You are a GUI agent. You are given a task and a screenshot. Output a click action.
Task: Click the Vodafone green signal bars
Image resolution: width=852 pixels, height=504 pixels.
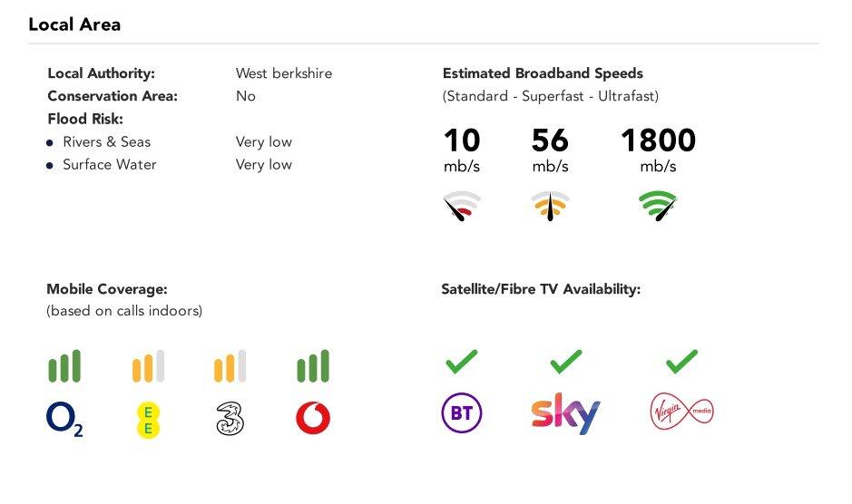pyautogui.click(x=313, y=366)
